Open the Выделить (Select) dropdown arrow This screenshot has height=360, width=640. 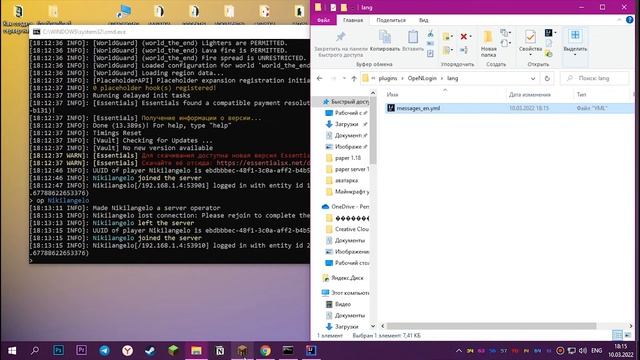575,55
